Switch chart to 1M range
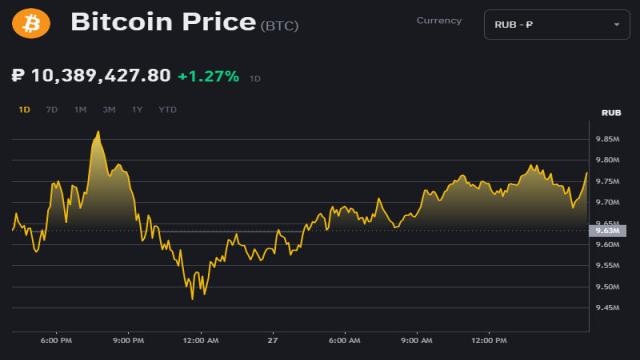Viewport: 640px width, 360px height. 80,109
